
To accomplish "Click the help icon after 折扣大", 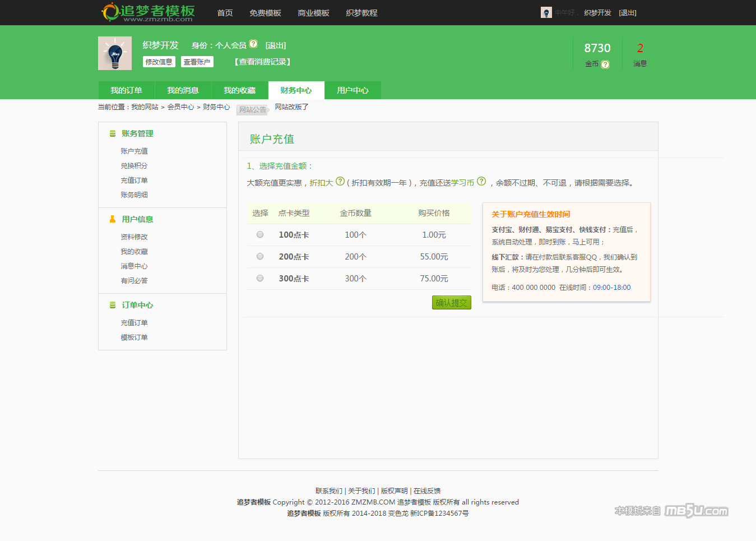I will 340,181.
